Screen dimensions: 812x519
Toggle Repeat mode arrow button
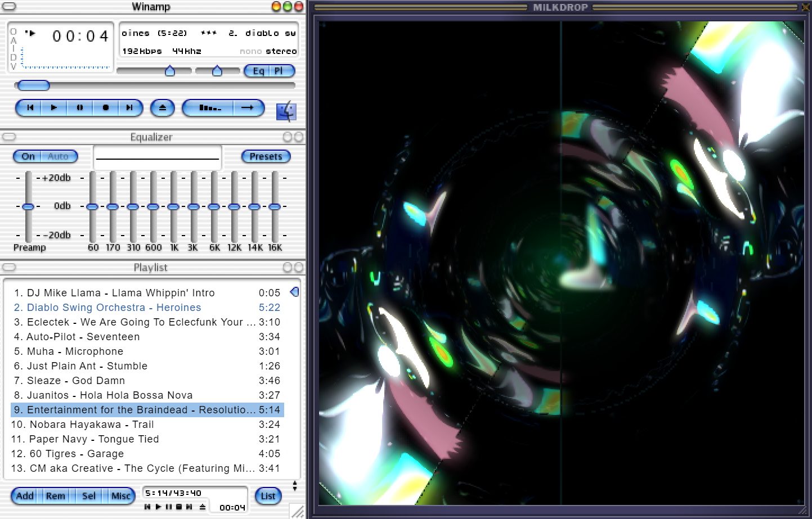248,107
